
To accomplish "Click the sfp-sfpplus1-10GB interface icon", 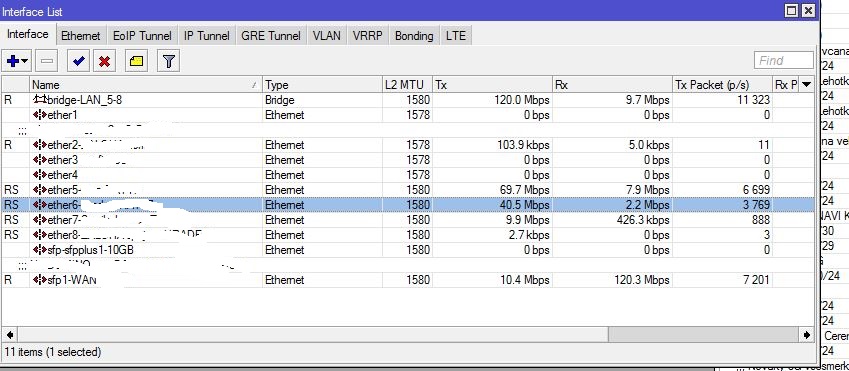I will point(40,250).
